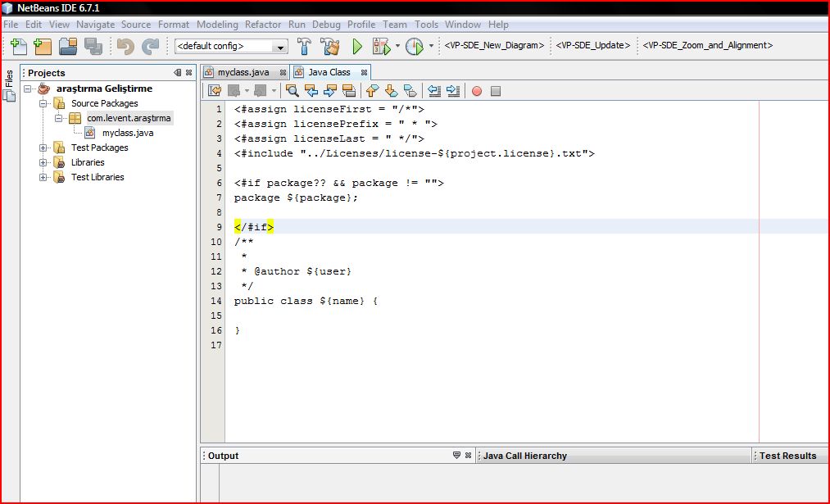Viewport: 830px width, 504px height.
Task: Close the Java Class tab
Action: (364, 73)
